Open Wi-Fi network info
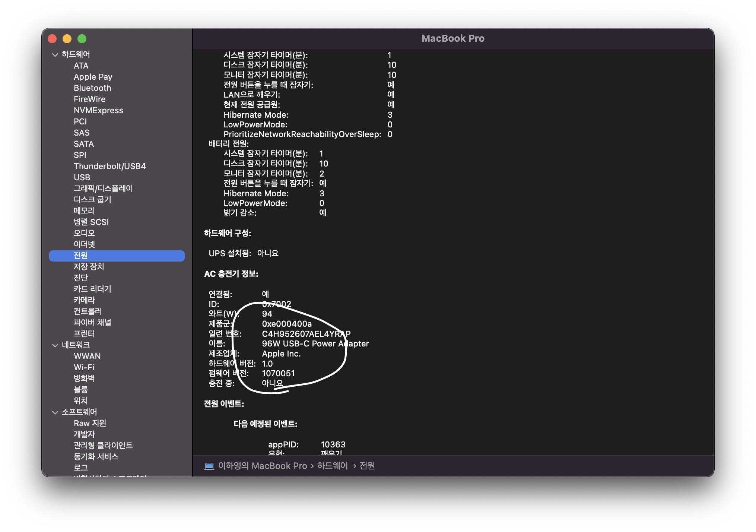This screenshot has width=756, height=532. 84,368
